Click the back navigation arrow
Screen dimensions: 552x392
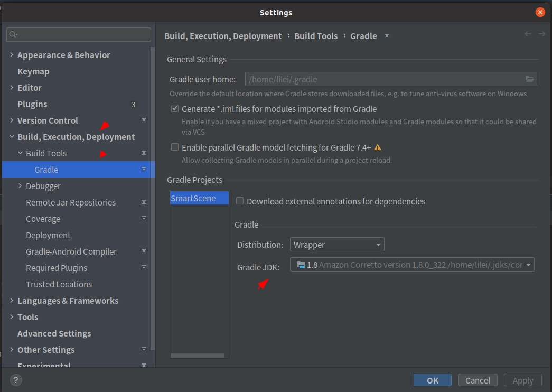(528, 34)
